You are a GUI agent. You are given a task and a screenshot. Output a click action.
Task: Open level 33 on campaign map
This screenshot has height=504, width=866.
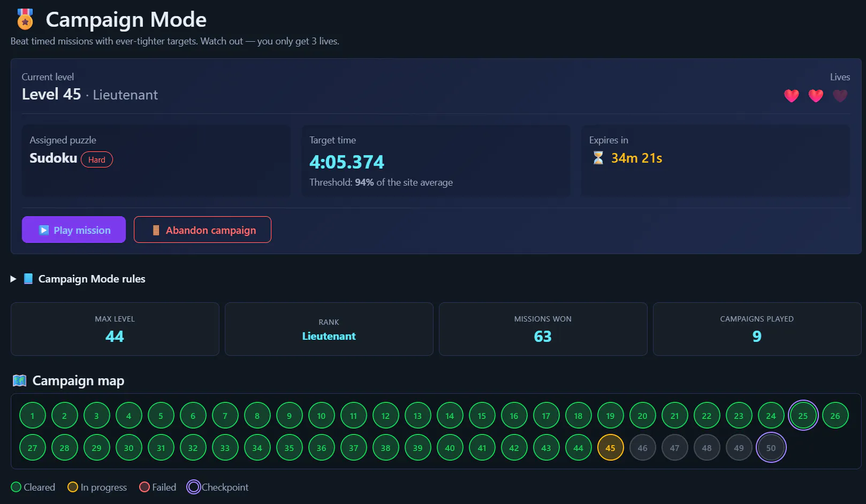pyautogui.click(x=225, y=448)
